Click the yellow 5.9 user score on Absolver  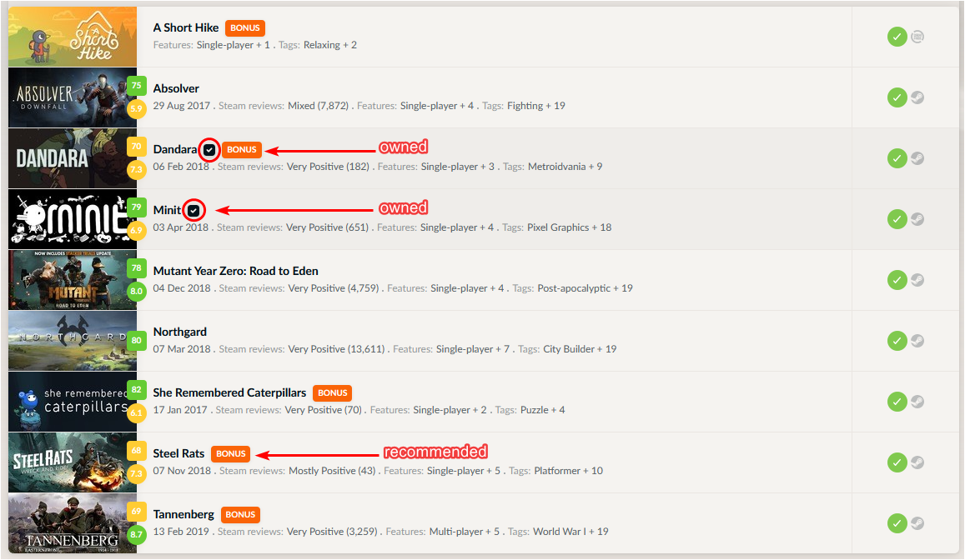137,109
